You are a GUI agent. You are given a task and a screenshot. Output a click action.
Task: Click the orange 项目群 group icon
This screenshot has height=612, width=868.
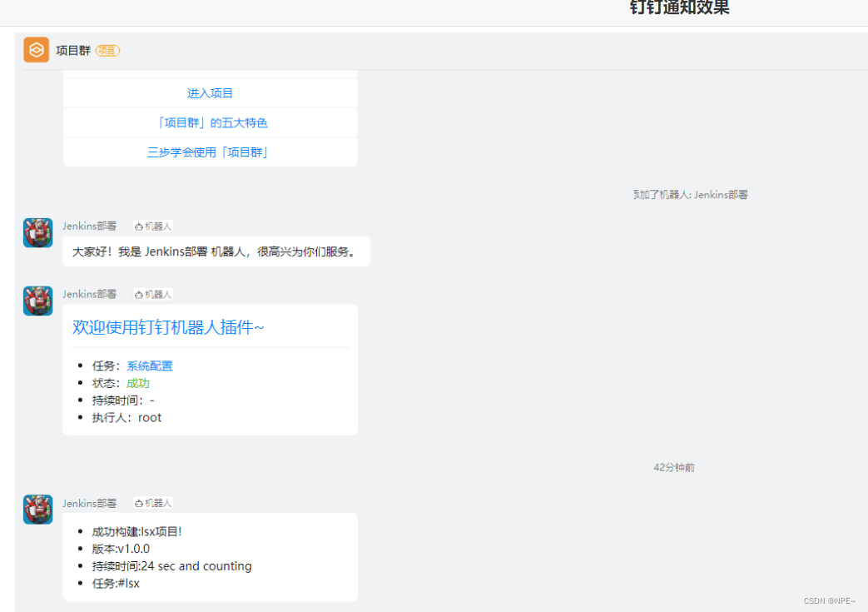[x=36, y=50]
